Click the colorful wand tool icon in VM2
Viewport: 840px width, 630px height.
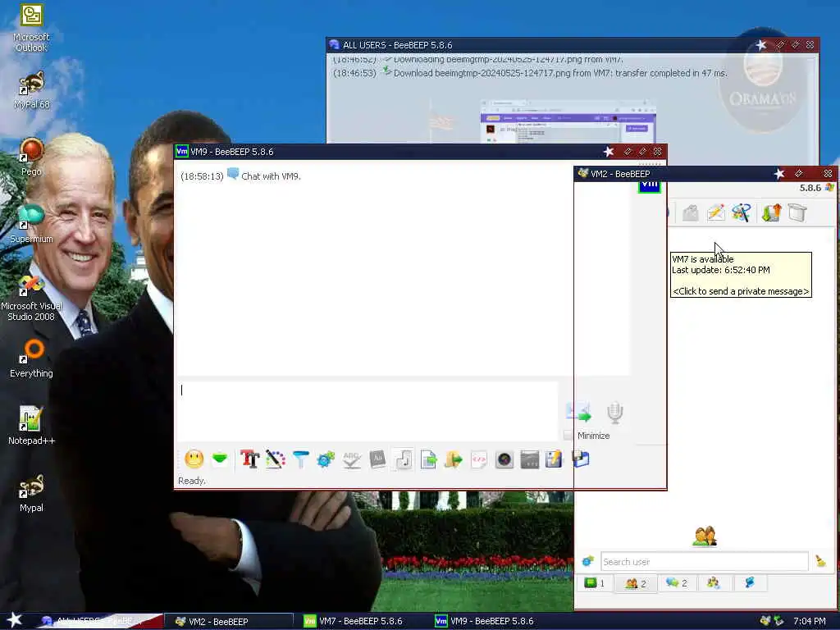(742, 212)
